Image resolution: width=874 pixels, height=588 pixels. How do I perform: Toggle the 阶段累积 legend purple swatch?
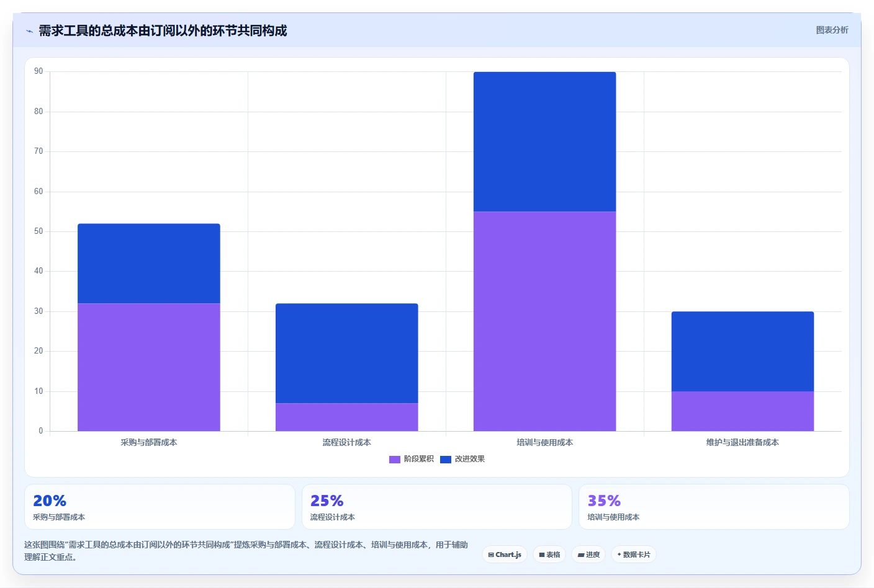pyautogui.click(x=394, y=459)
